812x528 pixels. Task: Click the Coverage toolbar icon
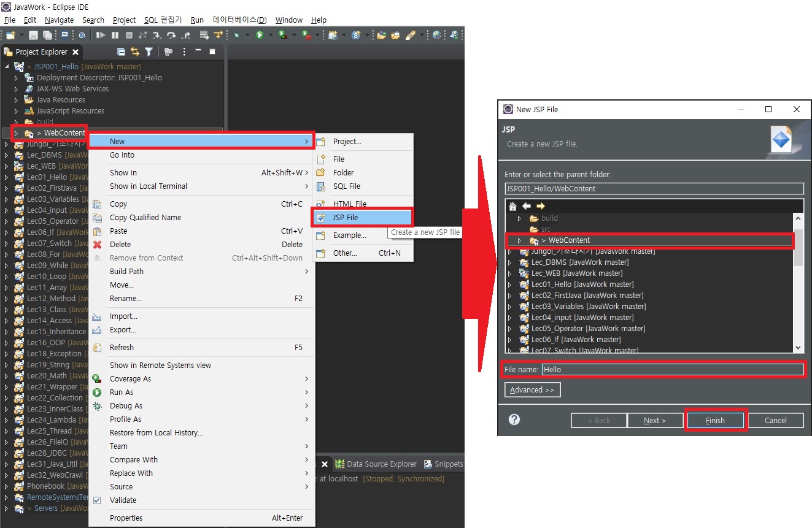pos(282,35)
